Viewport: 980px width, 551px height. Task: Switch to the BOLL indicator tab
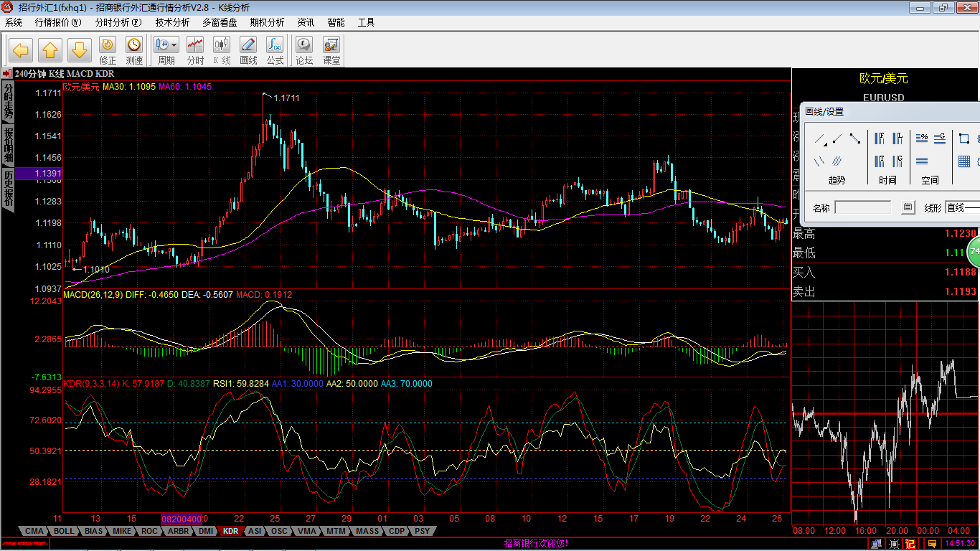(64, 532)
